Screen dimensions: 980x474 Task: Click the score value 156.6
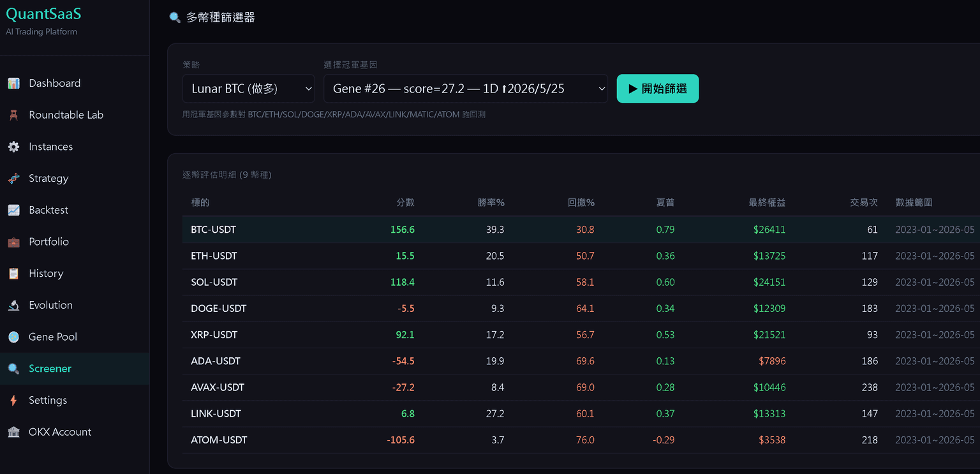coord(403,230)
